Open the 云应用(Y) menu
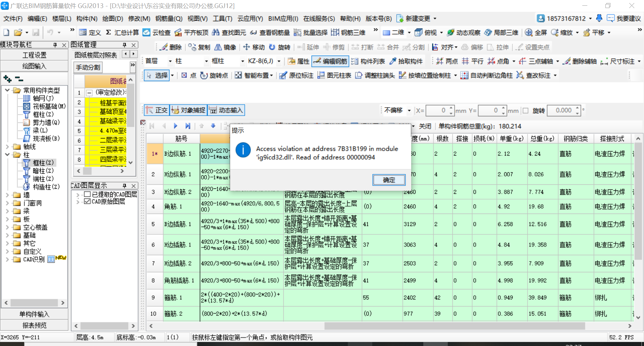 250,18
